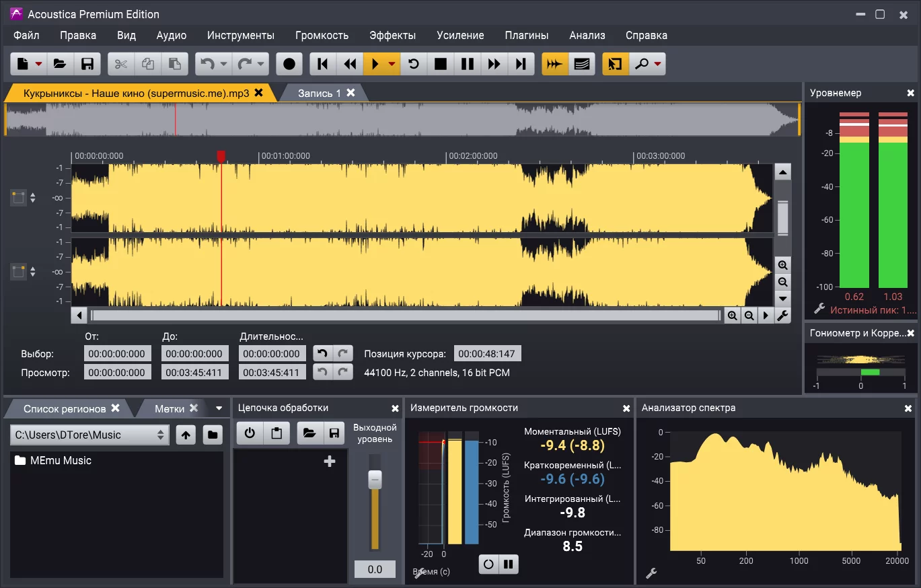Adjust the Выходной уровень output level slider

pos(375,479)
